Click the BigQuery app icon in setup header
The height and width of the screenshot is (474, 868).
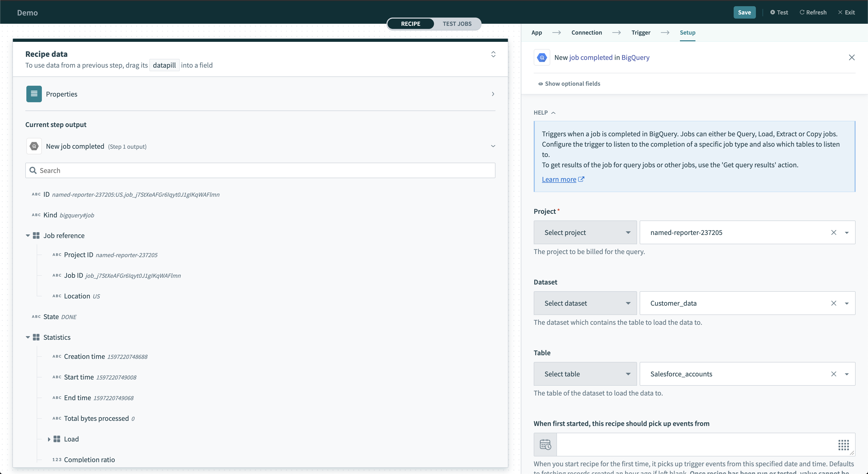[x=542, y=58]
